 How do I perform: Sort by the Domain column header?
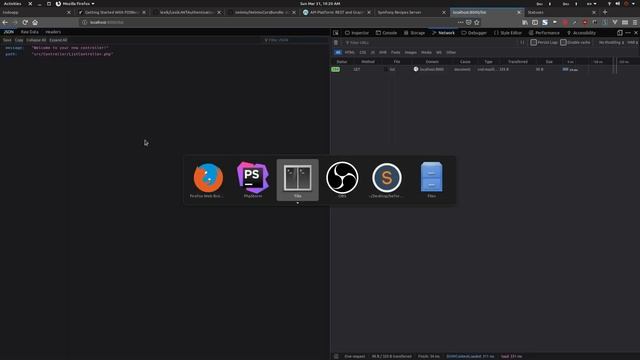point(432,62)
